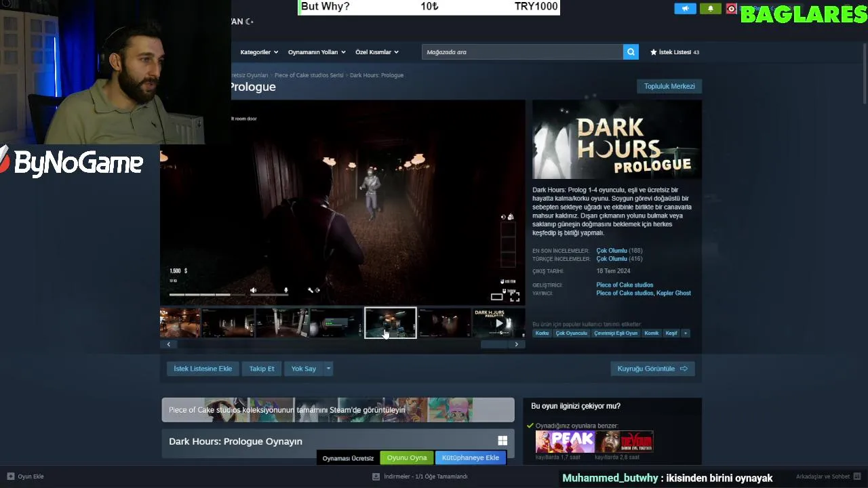The height and width of the screenshot is (488, 868).
Task: Open the green notifications bell
Action: click(711, 9)
